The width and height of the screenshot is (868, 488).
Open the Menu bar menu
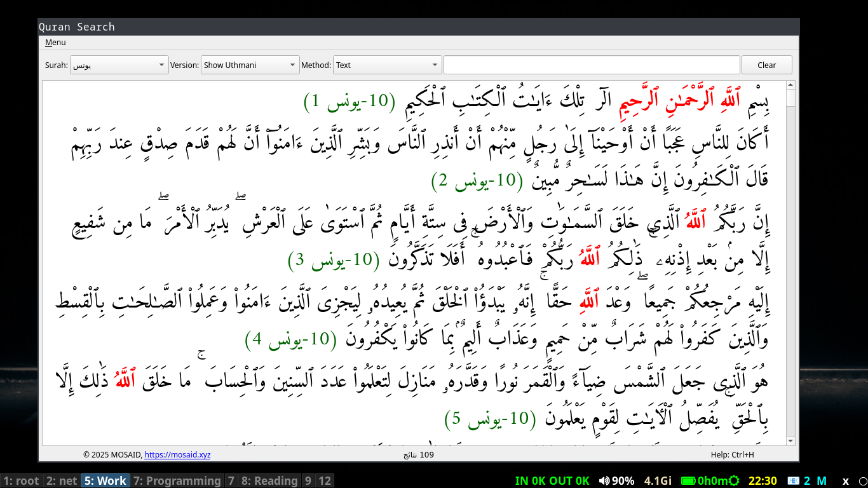pos(55,42)
